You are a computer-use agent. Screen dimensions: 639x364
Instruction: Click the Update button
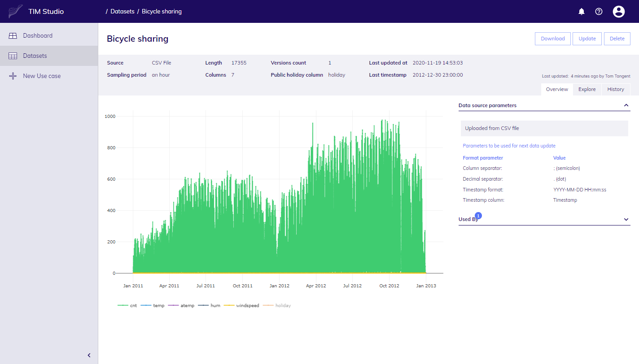(x=587, y=39)
